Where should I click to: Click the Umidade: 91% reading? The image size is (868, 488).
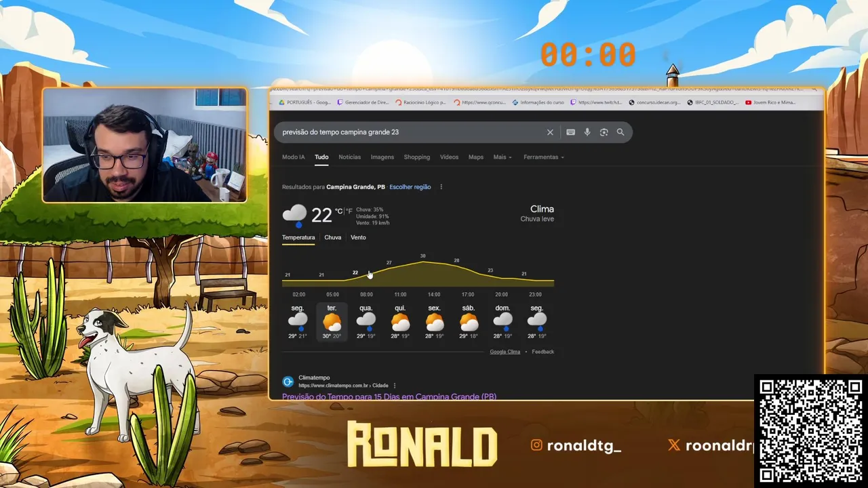click(372, 216)
